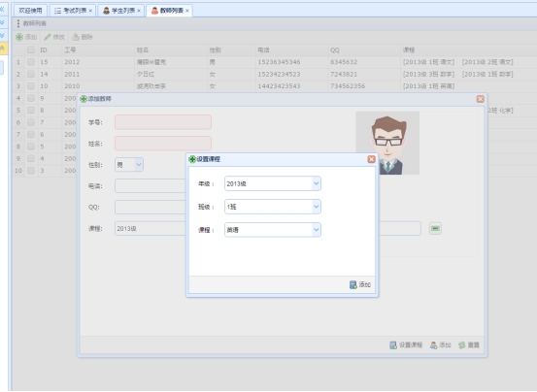
Task: Click 工号 cell 2011
Action: pyautogui.click(x=72, y=74)
